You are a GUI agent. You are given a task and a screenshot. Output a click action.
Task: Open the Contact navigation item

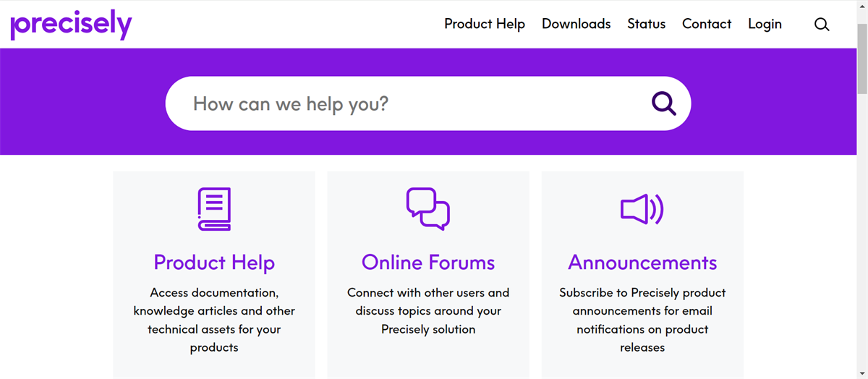[x=707, y=24]
